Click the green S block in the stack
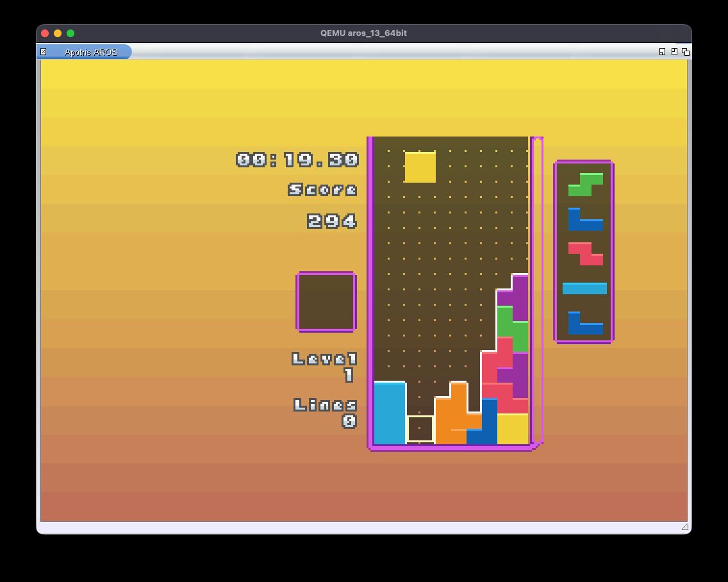728x582 pixels. [x=513, y=329]
